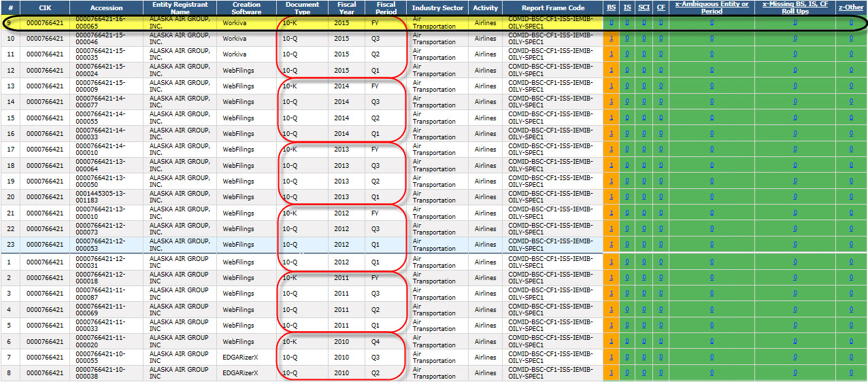Select the 10-K document type cell in row 21
868x382 pixels.
pos(289,213)
